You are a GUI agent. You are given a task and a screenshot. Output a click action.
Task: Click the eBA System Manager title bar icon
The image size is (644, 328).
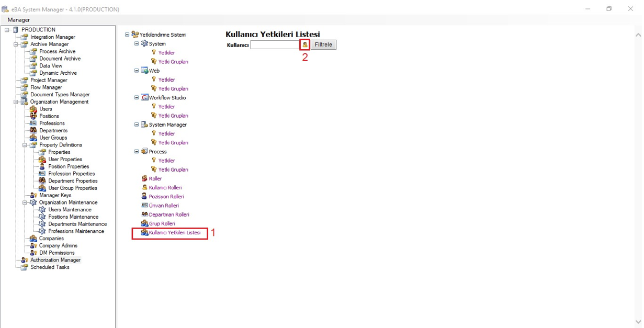coord(5,9)
